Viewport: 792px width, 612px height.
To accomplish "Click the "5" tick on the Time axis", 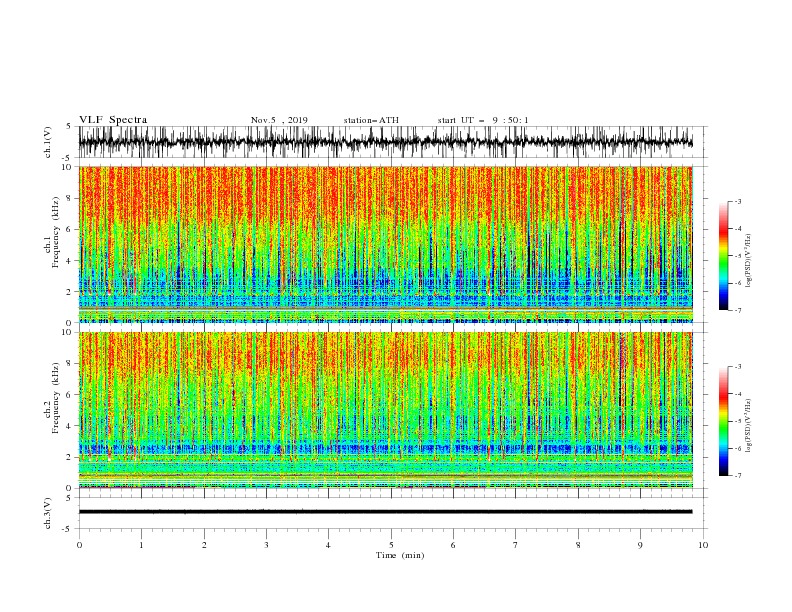I will (391, 545).
